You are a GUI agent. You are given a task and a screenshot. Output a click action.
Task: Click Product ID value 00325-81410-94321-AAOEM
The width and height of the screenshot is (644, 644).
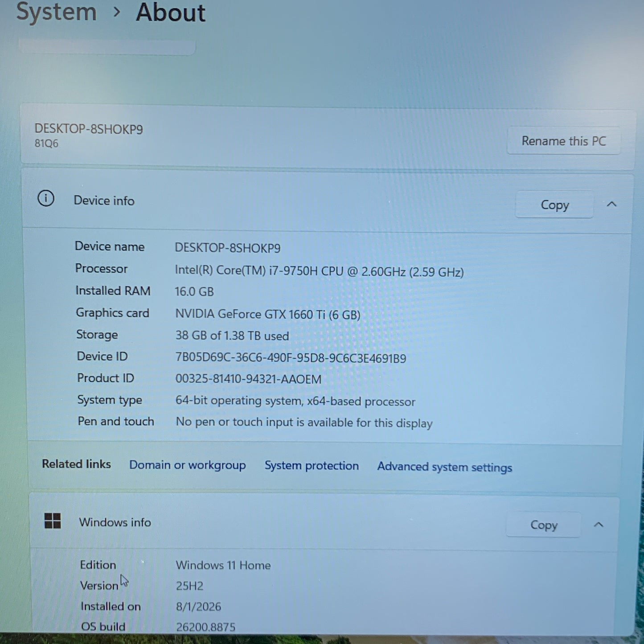click(x=248, y=379)
